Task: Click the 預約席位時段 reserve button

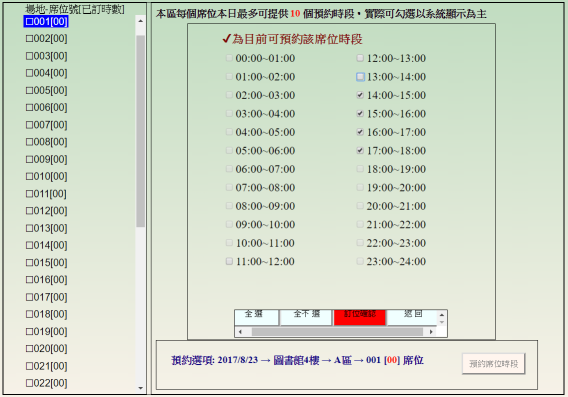Action: tap(493, 364)
